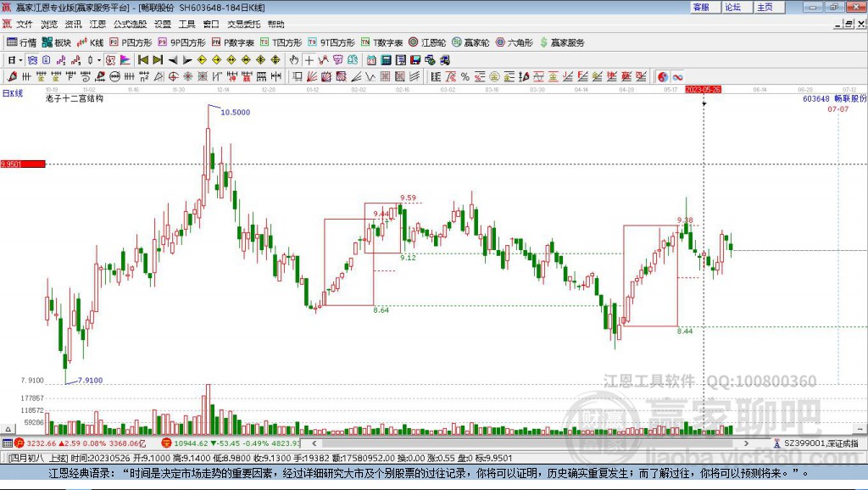The height and width of the screenshot is (490, 868).
Task: Step right with black arrow icon
Action: (187, 60)
